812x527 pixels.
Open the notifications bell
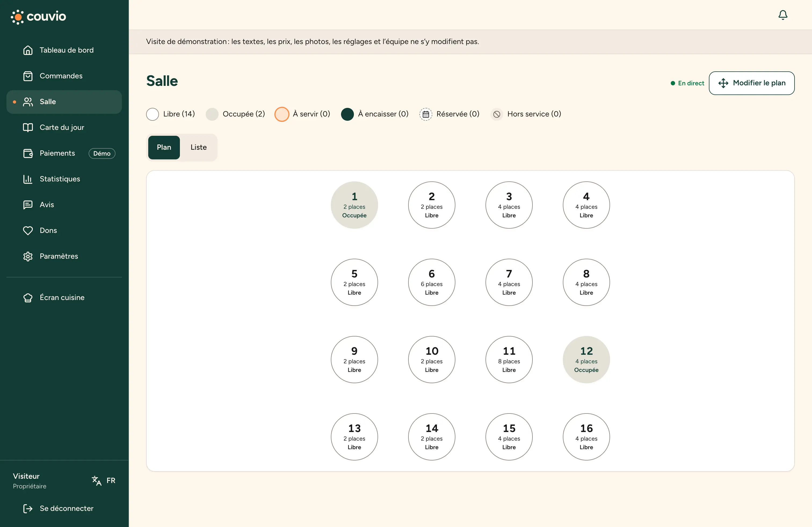(783, 15)
